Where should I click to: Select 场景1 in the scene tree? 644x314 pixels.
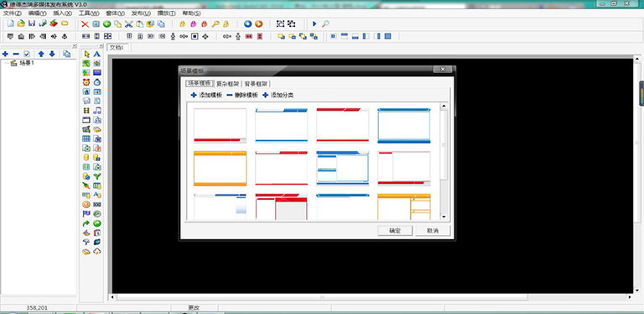pyautogui.click(x=27, y=63)
